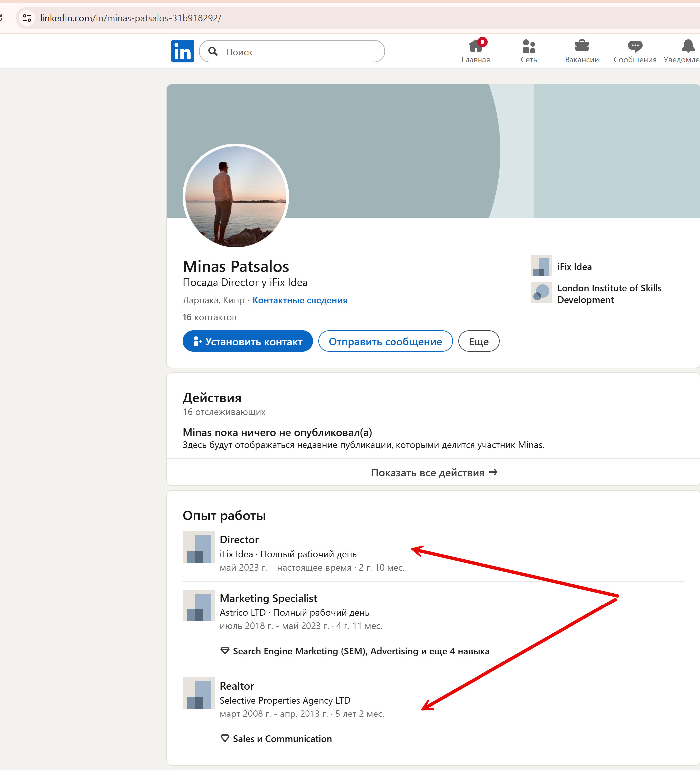The height and width of the screenshot is (770, 700).
Task: Open the Вакансии briefcase icon
Action: [581, 46]
